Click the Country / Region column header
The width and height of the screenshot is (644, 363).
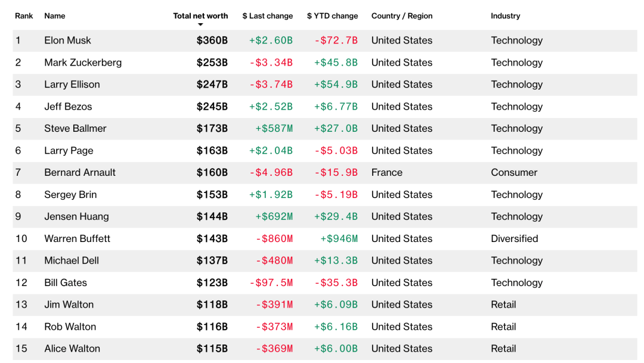click(x=401, y=16)
